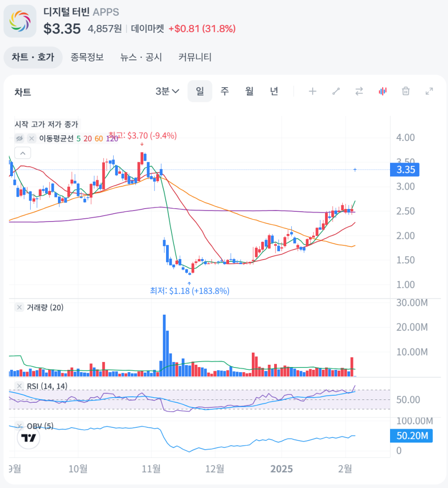Toggle moving average visibility eye icon

19,138
